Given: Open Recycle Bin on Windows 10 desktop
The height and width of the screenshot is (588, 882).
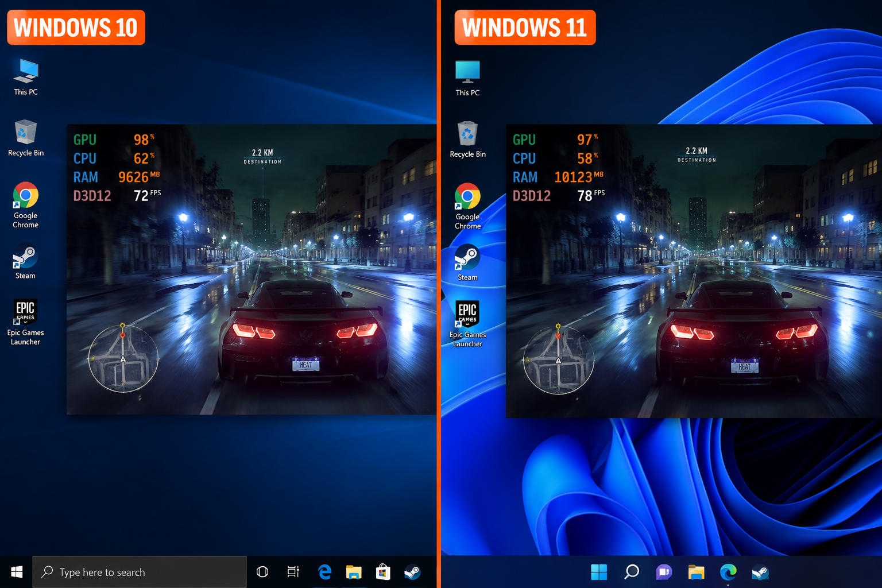Looking at the screenshot, I should point(26,138).
